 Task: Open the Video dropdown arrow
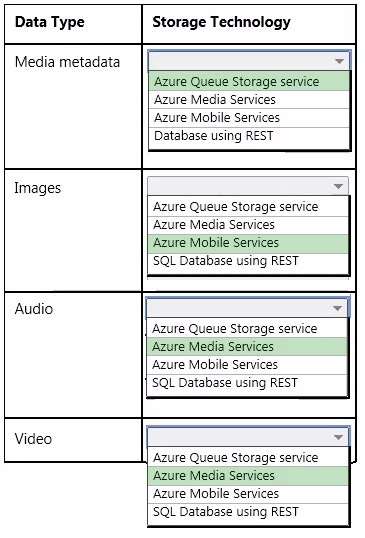pos(338,437)
